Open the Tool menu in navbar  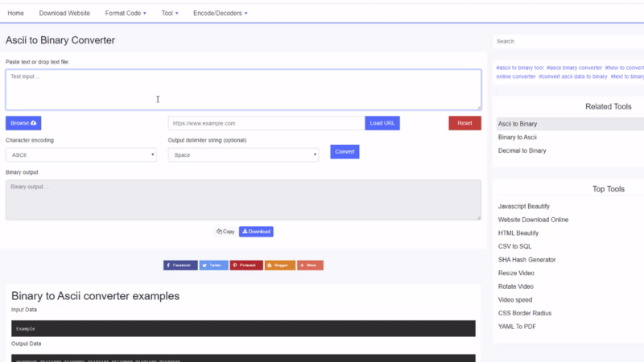click(x=170, y=14)
